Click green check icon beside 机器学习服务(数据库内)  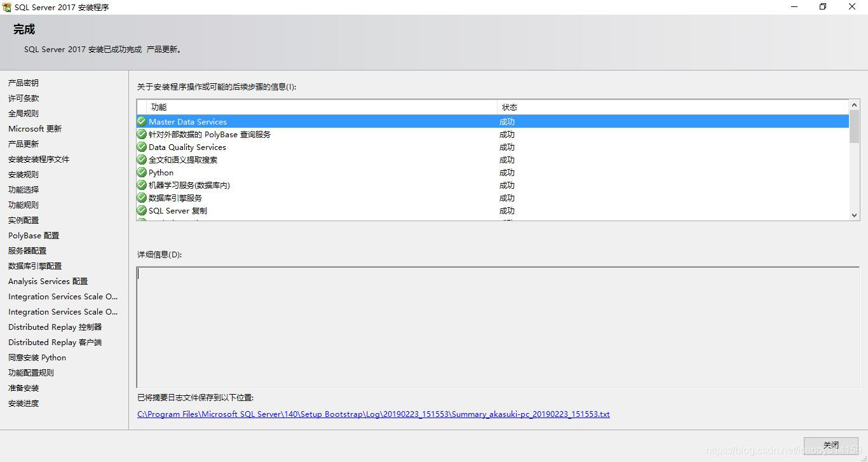coord(142,185)
